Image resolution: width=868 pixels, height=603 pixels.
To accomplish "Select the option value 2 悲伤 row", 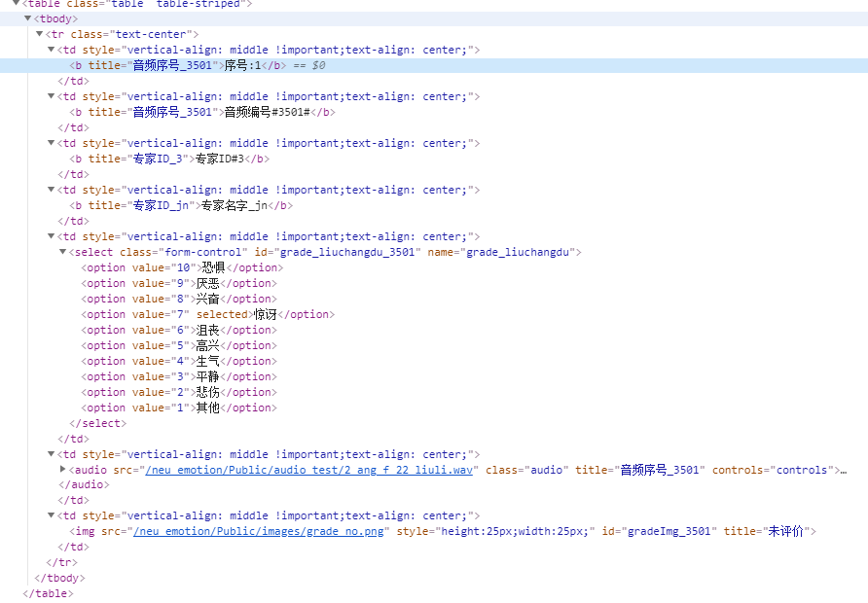I will click(x=179, y=392).
